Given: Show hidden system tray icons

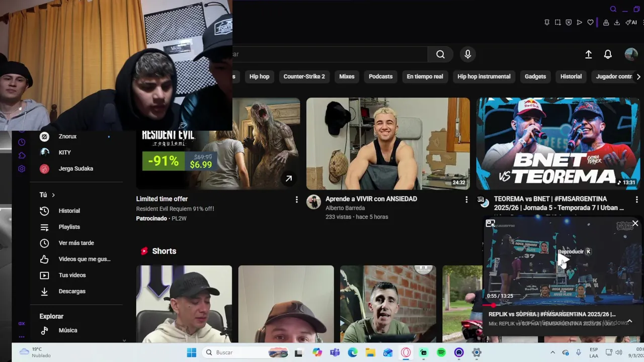Looking at the screenshot, I should click(552, 352).
